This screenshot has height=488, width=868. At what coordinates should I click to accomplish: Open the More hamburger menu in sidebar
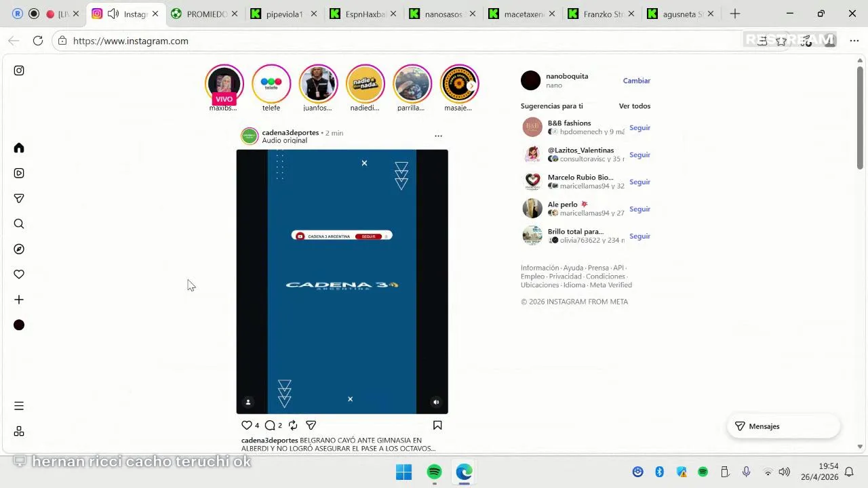coord(19,406)
